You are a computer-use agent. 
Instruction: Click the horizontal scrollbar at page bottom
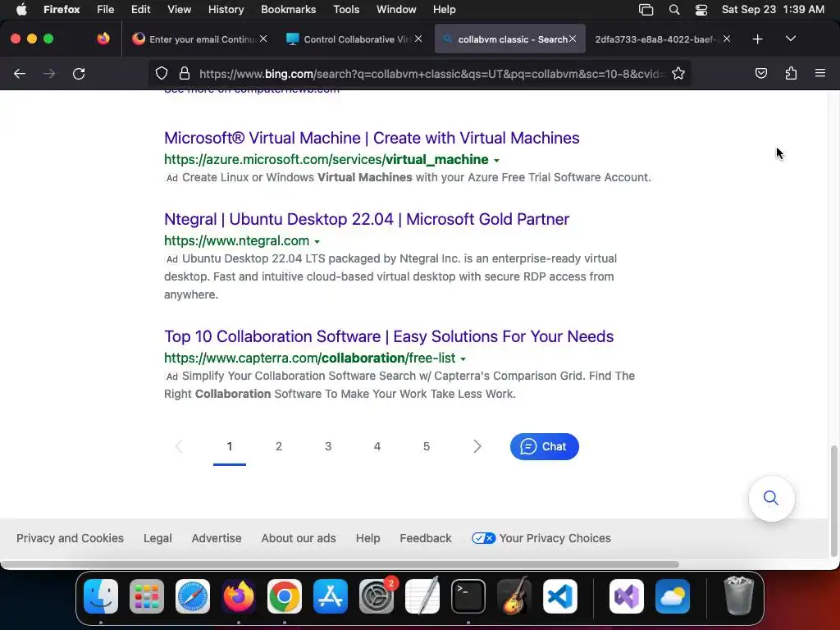[340, 564]
